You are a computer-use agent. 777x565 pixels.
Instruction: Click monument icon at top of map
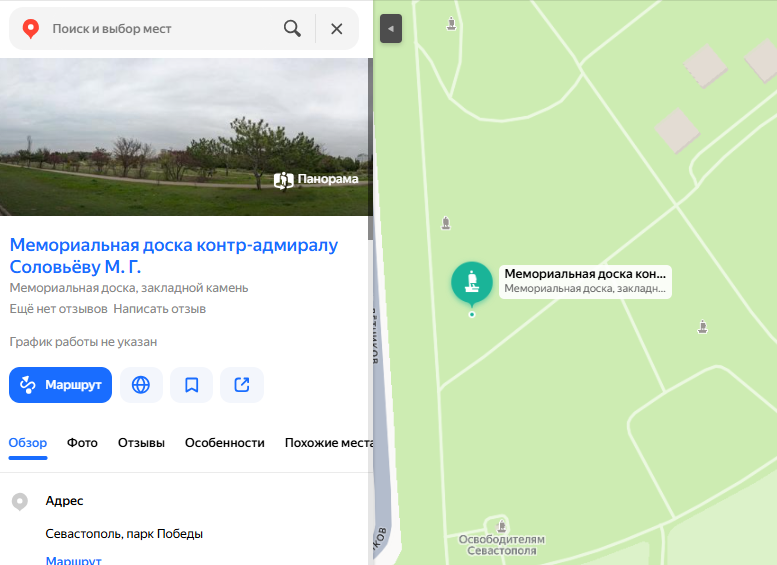coord(451,23)
